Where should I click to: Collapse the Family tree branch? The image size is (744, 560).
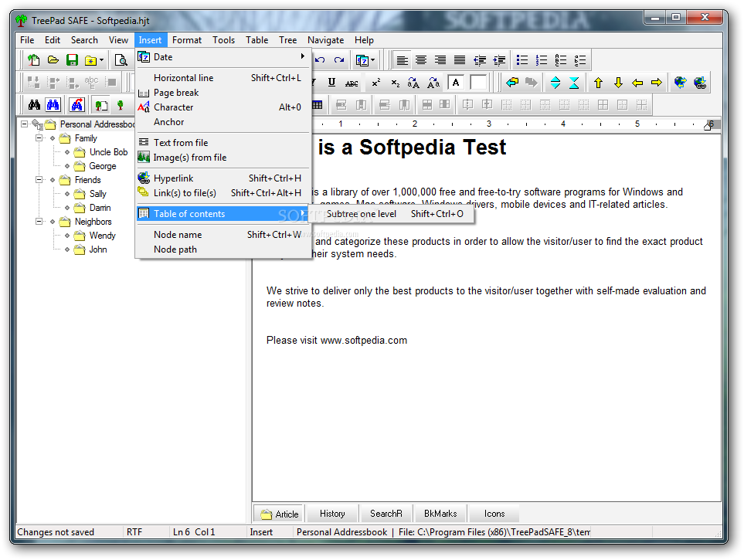click(x=39, y=138)
